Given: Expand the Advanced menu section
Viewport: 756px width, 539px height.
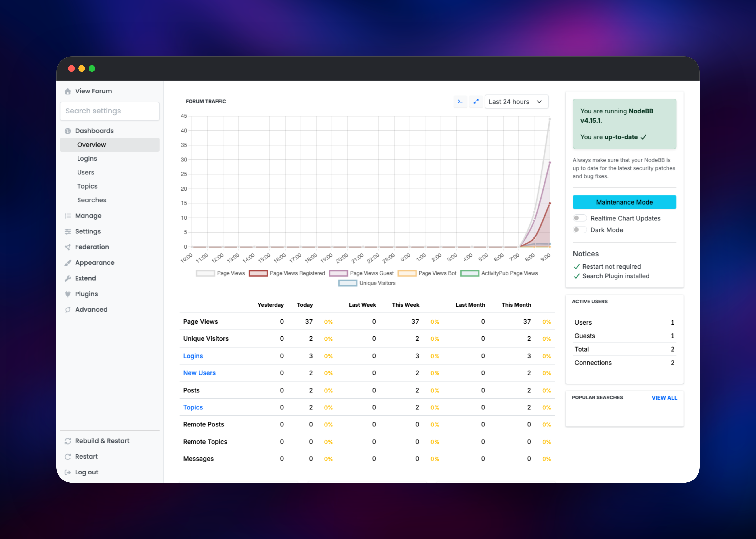Looking at the screenshot, I should (x=109, y=310).
